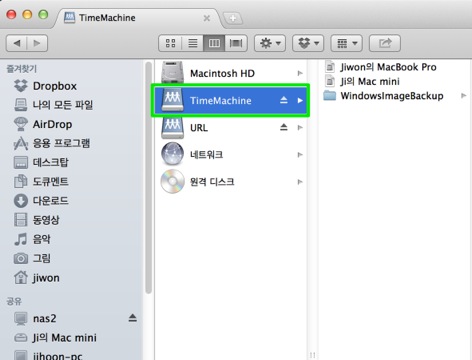Click the Share toolbar button
This screenshot has height=360, width=472.
[385, 43]
